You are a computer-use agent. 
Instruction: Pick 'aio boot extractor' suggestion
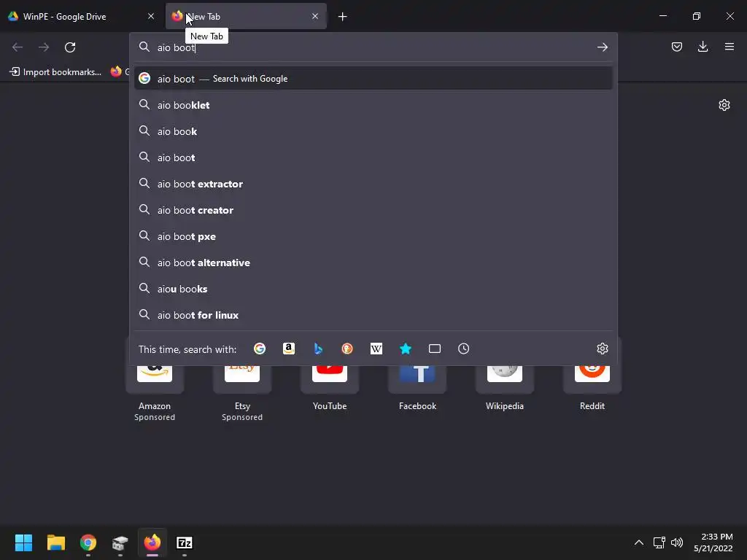coord(373,184)
